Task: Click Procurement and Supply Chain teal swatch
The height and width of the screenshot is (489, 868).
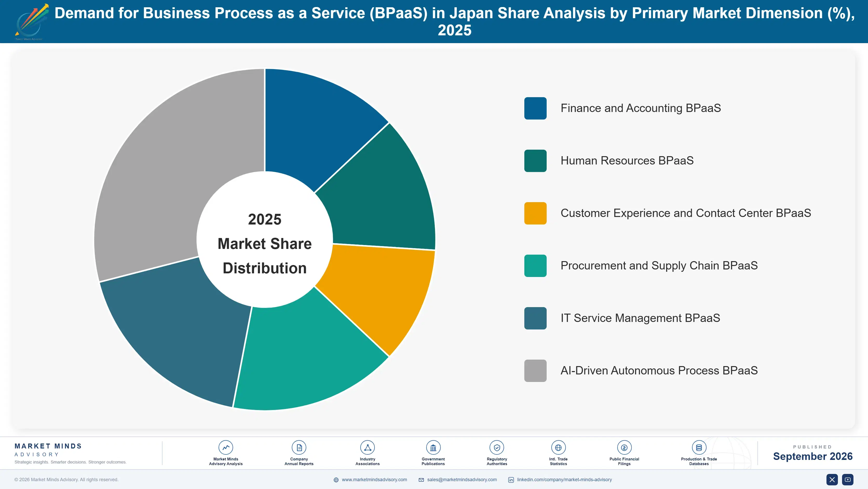Action: [535, 266]
